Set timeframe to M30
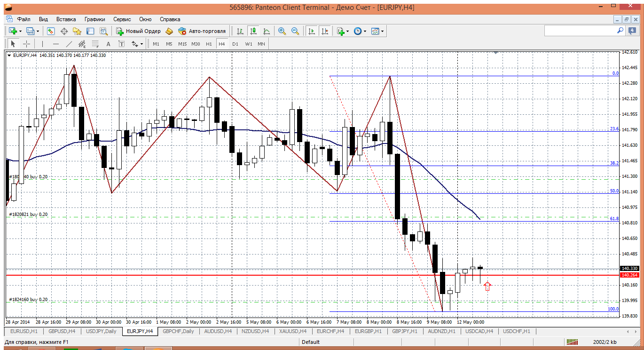Image resolution: width=644 pixels, height=350 pixels. pos(196,44)
